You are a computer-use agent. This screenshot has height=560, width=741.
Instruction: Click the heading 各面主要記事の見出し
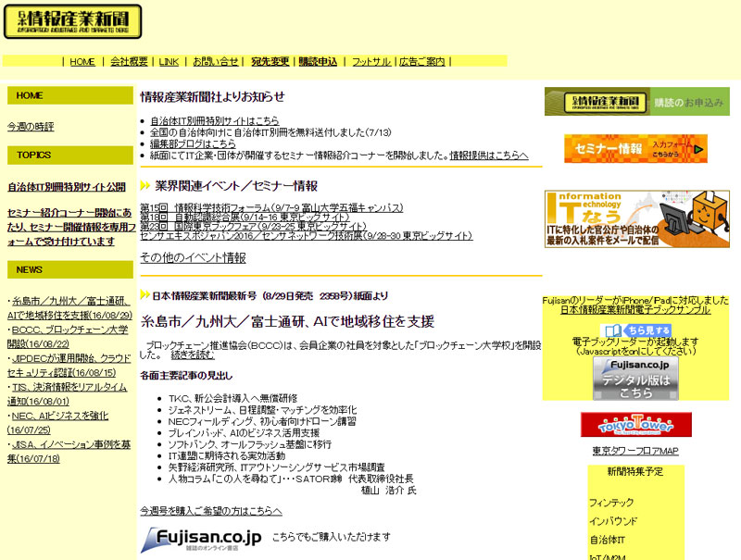click(x=187, y=376)
